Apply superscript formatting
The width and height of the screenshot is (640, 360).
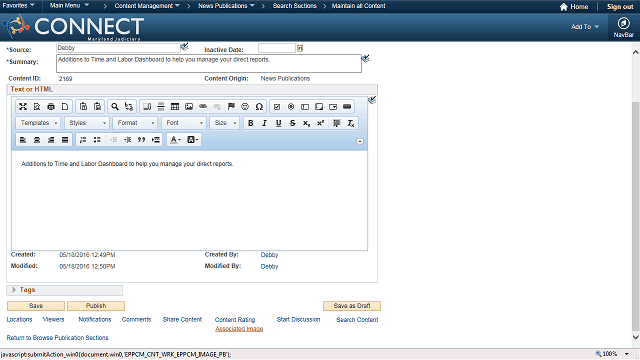tap(320, 123)
